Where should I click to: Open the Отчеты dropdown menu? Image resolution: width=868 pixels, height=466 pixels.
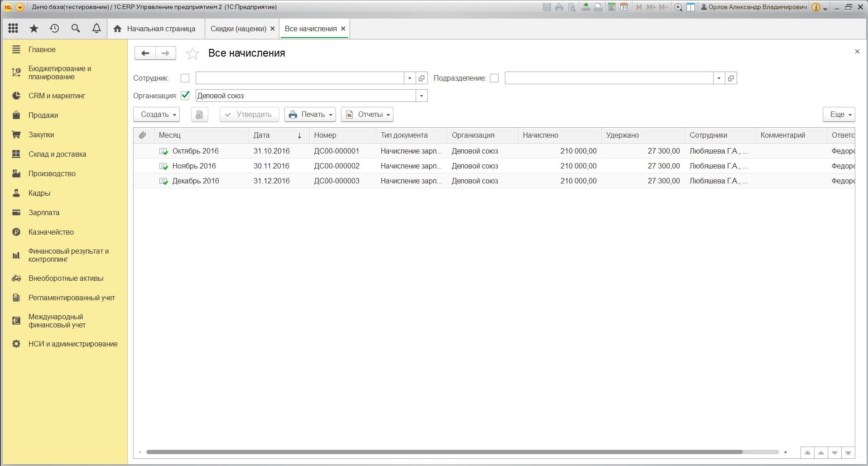click(367, 115)
